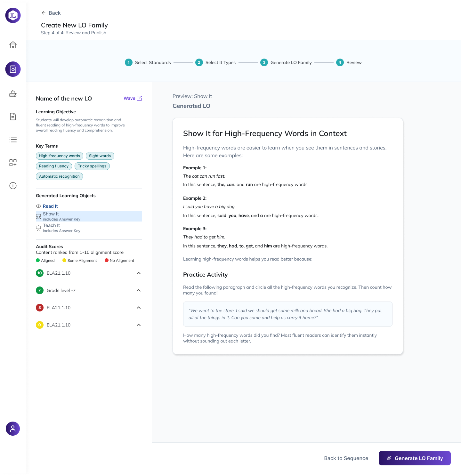Image resolution: width=461 pixels, height=476 pixels.
Task: Select the highlighted LO library sidebar icon
Action: (x=13, y=69)
